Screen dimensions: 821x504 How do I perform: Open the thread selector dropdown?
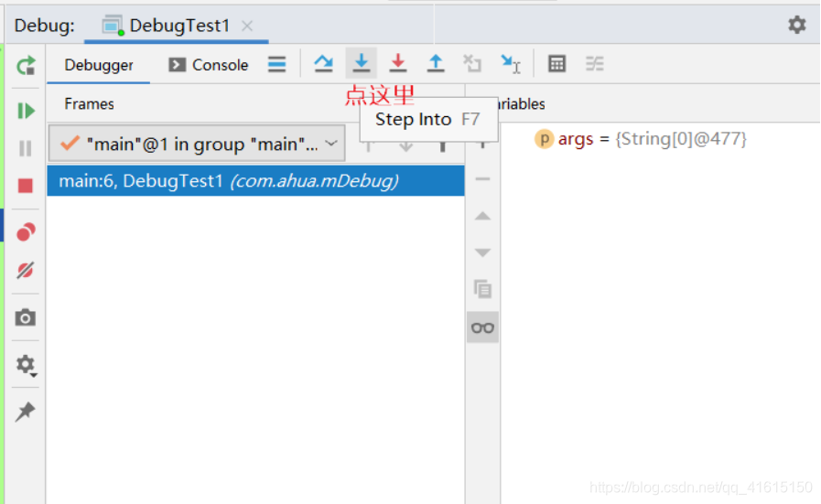(x=197, y=144)
